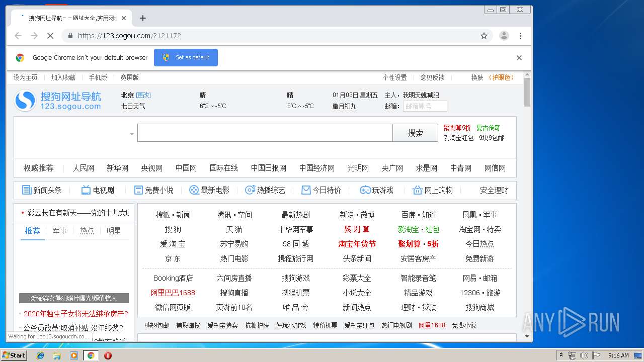The height and width of the screenshot is (362, 644).
Task: Open 最新电影 latest movies category
Action: pos(209,190)
